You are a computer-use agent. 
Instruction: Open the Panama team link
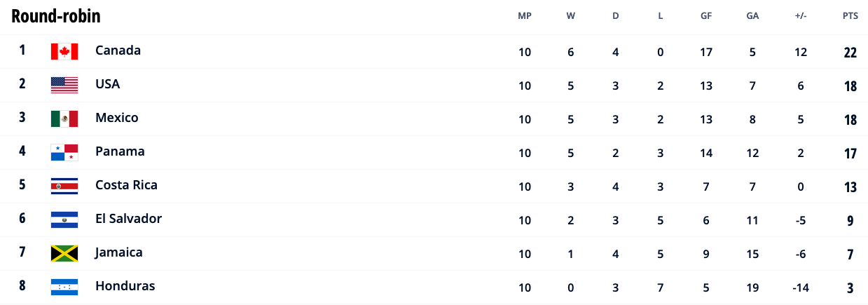(120, 151)
